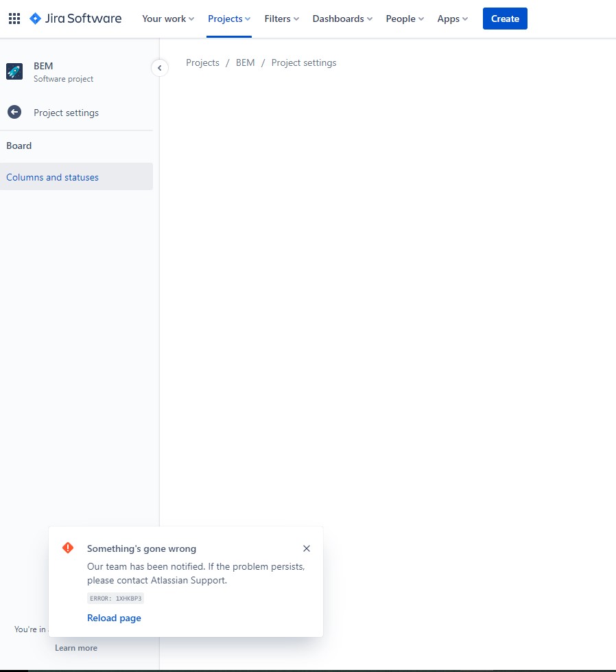Click the Learn more link
Viewport: 616px width, 672px height.
click(76, 648)
